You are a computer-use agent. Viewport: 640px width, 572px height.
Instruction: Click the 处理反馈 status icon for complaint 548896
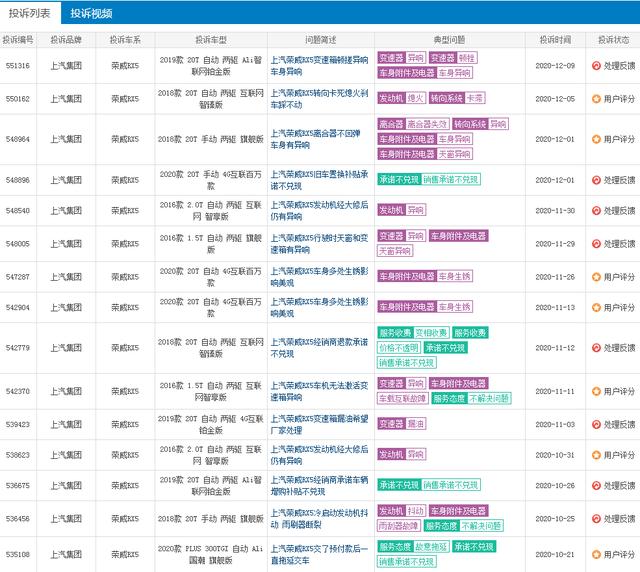point(596,180)
